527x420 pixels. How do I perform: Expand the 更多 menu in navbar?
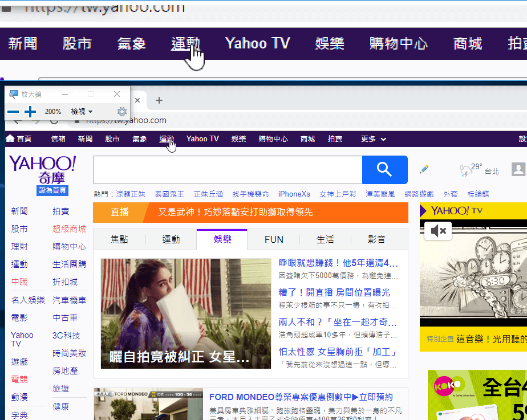tap(374, 138)
